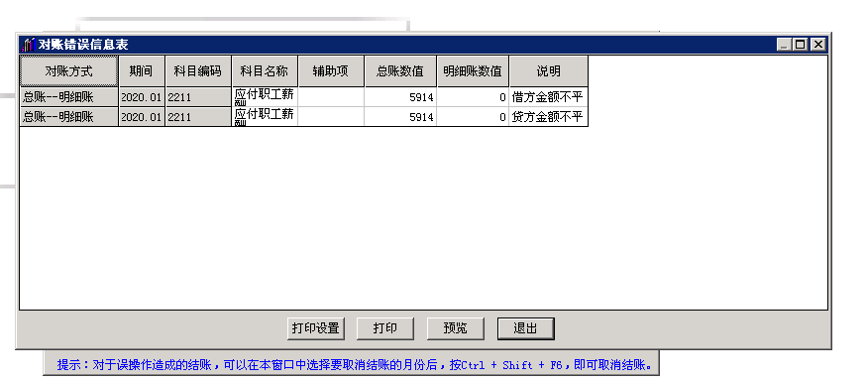
Task: Exit via the 退出 button
Action: (x=525, y=328)
